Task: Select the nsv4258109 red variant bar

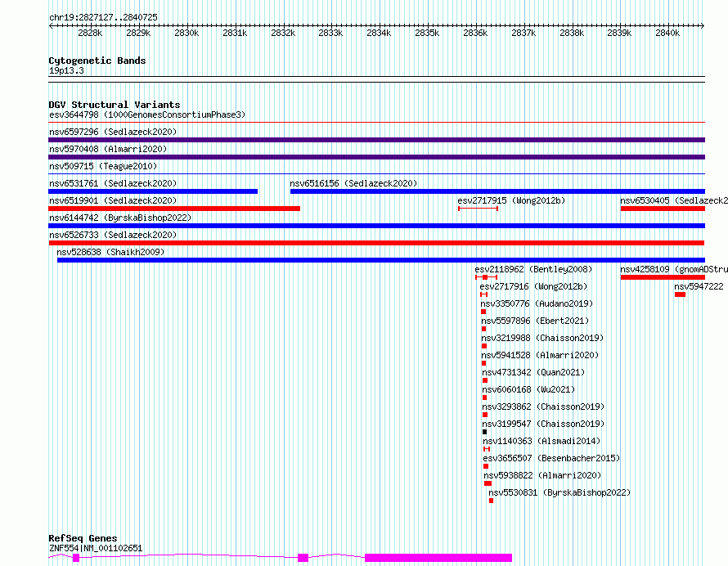Action: click(663, 277)
